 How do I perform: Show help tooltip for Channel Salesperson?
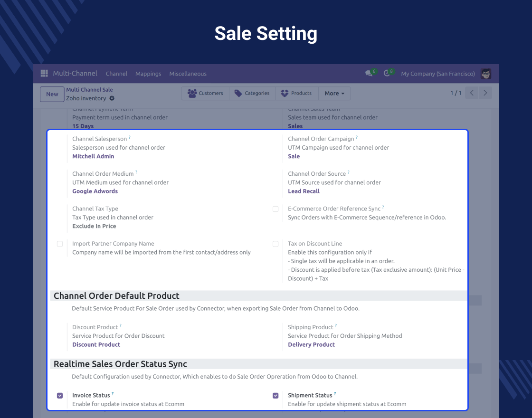pyautogui.click(x=130, y=137)
